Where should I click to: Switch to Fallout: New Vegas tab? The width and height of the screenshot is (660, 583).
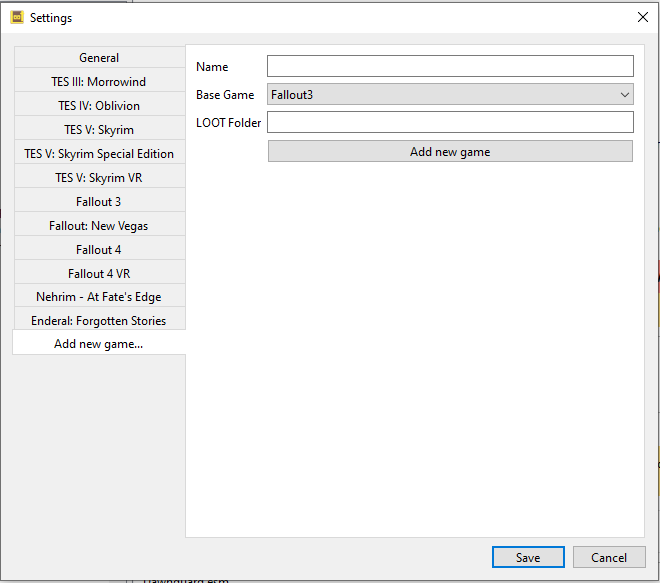click(x=99, y=226)
